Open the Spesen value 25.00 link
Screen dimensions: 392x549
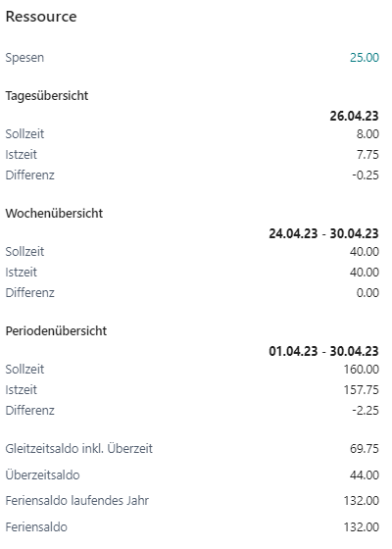coord(365,58)
